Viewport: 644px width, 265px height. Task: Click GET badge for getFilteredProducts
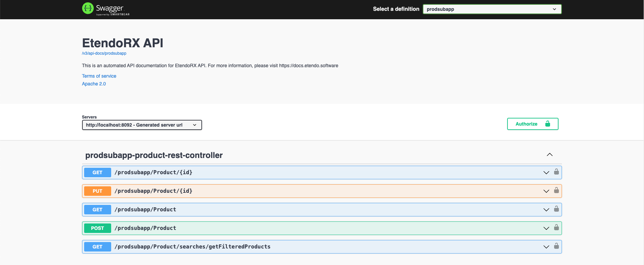point(97,247)
